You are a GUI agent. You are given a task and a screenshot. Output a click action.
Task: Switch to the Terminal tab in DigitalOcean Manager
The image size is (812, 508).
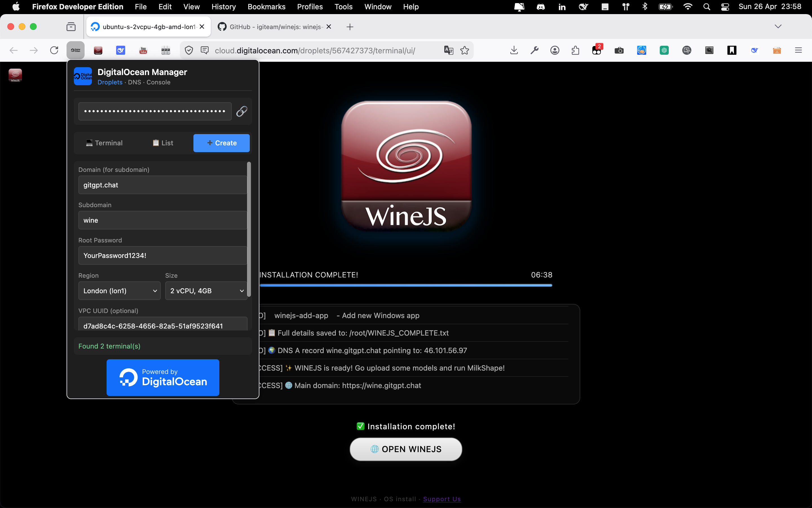104,143
